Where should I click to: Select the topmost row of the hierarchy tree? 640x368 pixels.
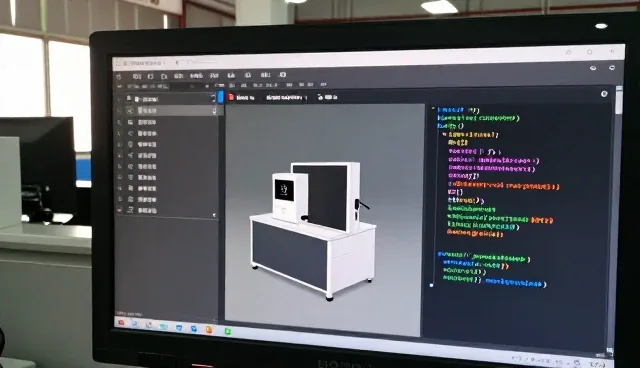pyautogui.click(x=167, y=99)
